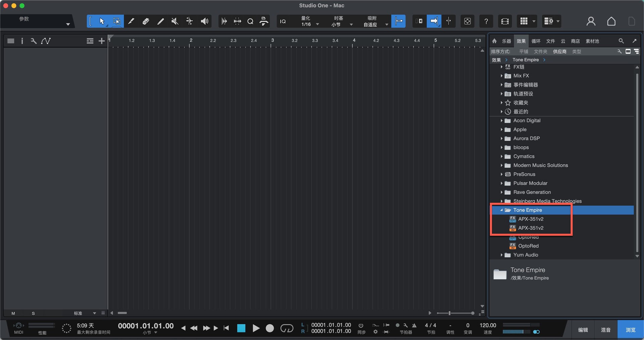The height and width of the screenshot is (340, 644).
Task: Open the help question mark
Action: [x=486, y=21]
